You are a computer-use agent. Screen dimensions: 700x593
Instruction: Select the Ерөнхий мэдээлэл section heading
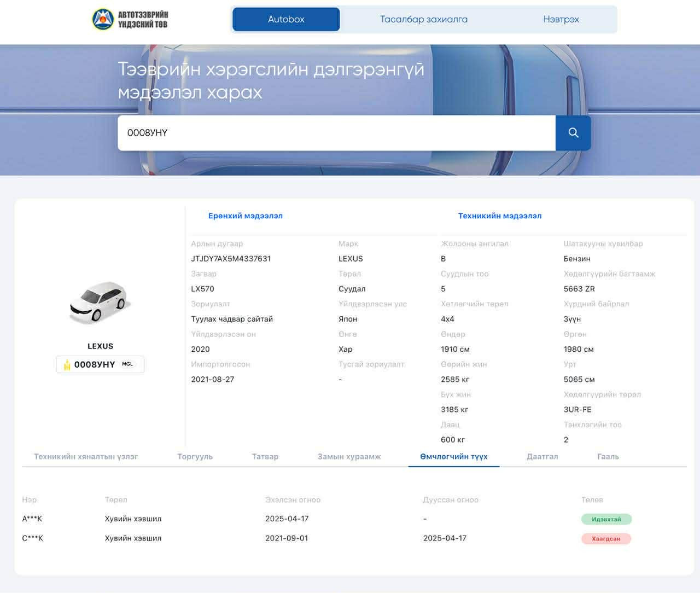pyautogui.click(x=245, y=216)
